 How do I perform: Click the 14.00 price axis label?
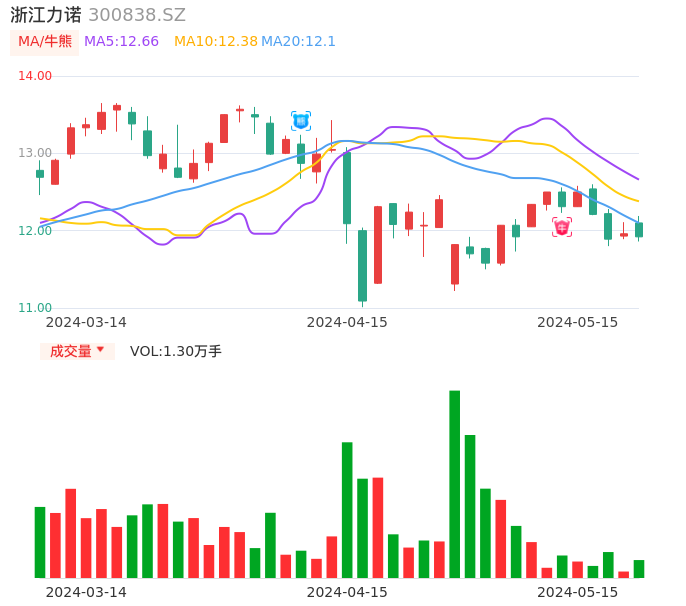coord(35,76)
